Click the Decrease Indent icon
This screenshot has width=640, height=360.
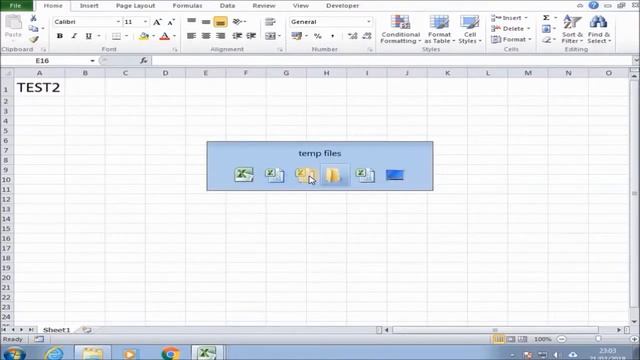pos(237,36)
